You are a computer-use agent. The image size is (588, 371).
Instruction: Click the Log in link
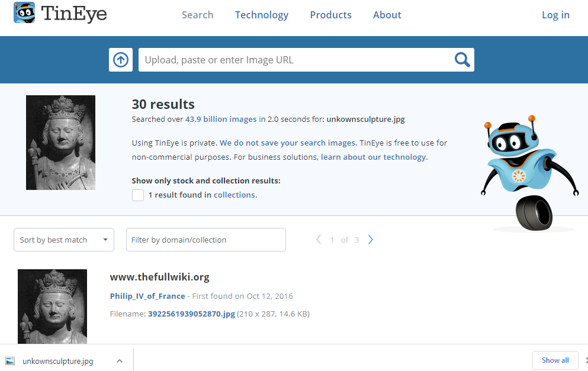(556, 15)
